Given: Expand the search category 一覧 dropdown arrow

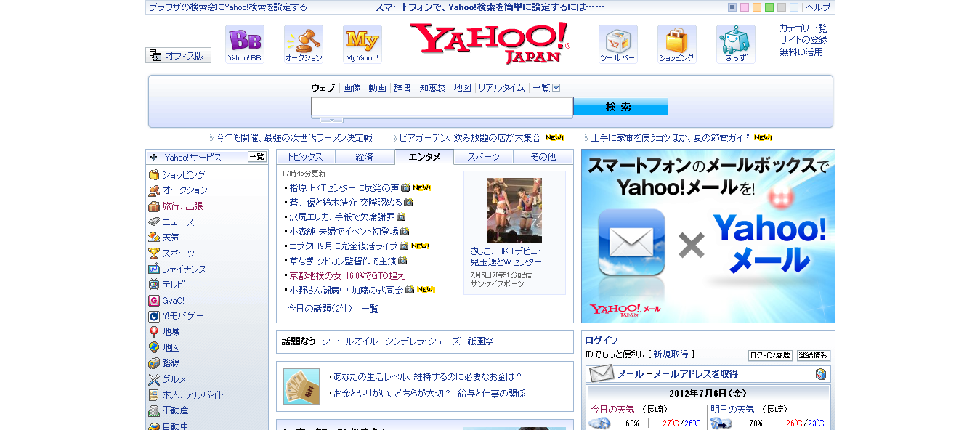Looking at the screenshot, I should click(556, 88).
